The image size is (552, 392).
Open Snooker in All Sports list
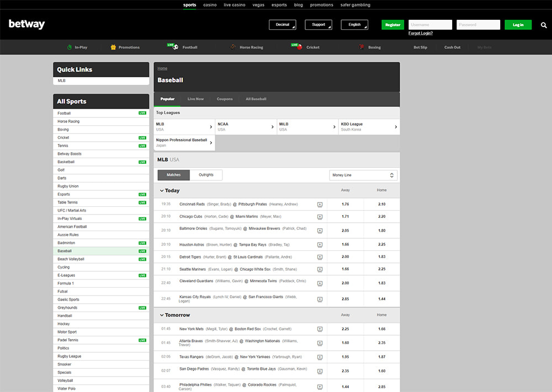point(101,364)
